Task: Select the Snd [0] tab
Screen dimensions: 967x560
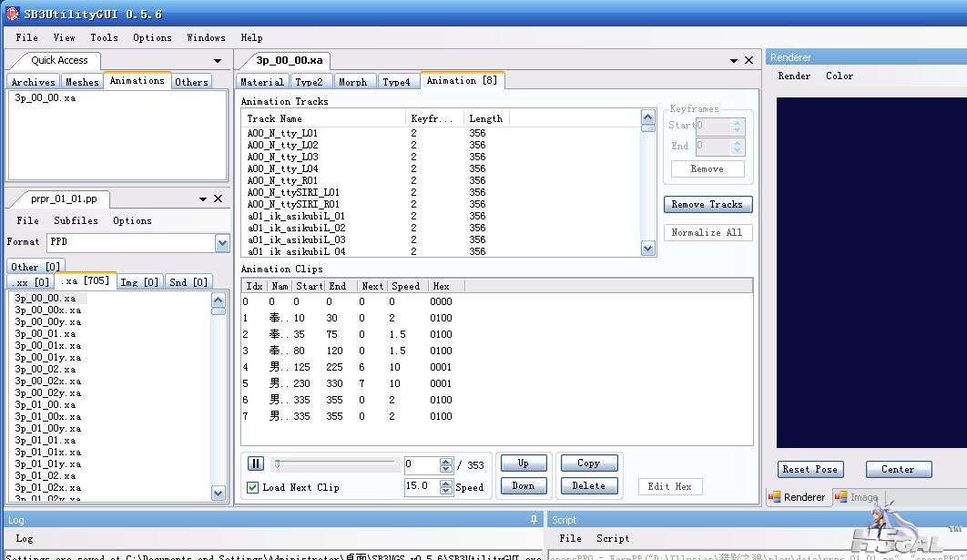Action: tap(188, 282)
